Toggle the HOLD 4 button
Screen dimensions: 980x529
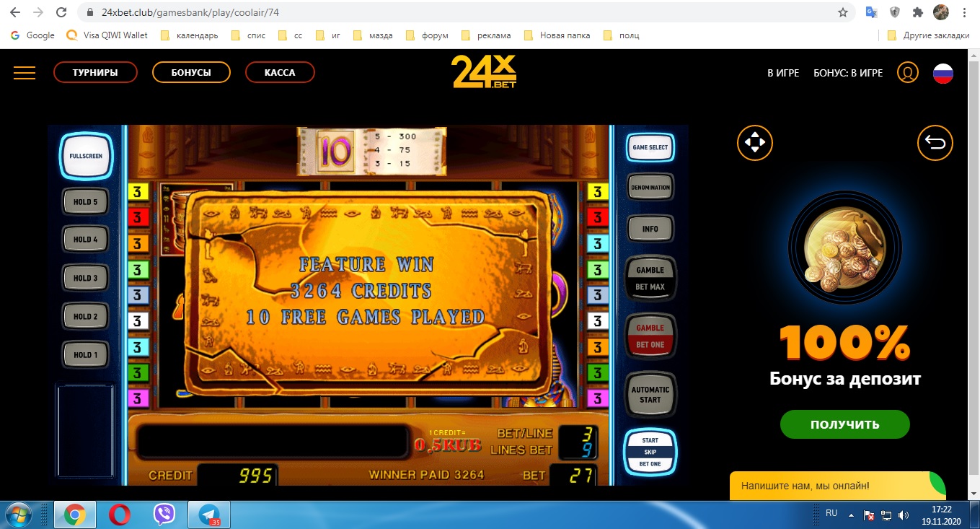click(85, 239)
